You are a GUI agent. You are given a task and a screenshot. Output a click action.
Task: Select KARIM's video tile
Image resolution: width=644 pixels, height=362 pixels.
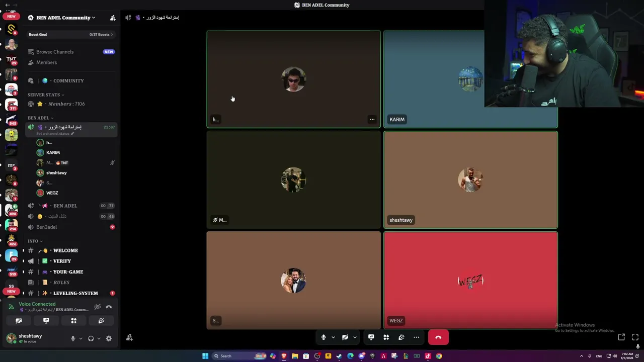pyautogui.click(x=470, y=79)
